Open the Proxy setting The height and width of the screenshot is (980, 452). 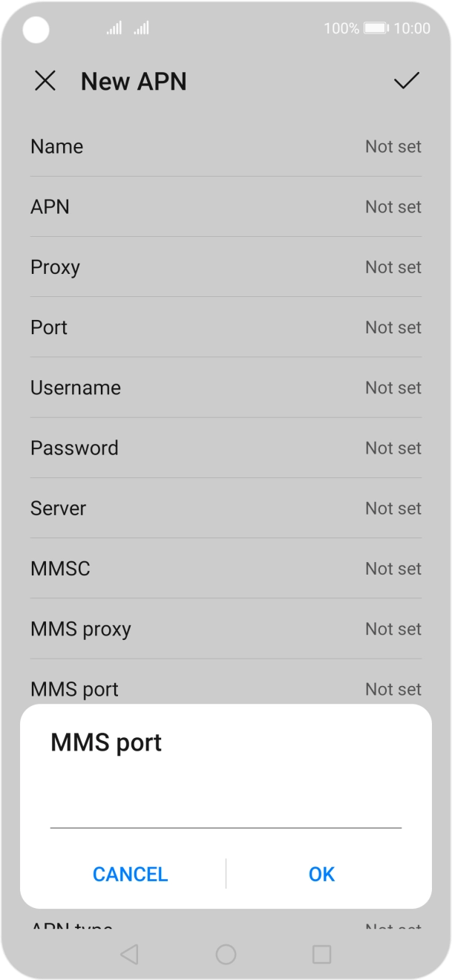click(226, 267)
